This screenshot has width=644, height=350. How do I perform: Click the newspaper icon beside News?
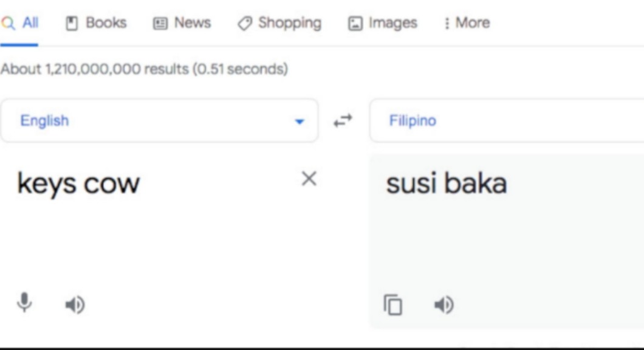(x=160, y=24)
